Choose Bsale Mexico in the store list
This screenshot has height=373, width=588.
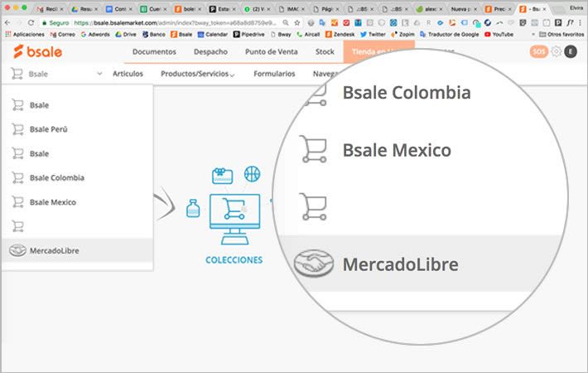53,201
